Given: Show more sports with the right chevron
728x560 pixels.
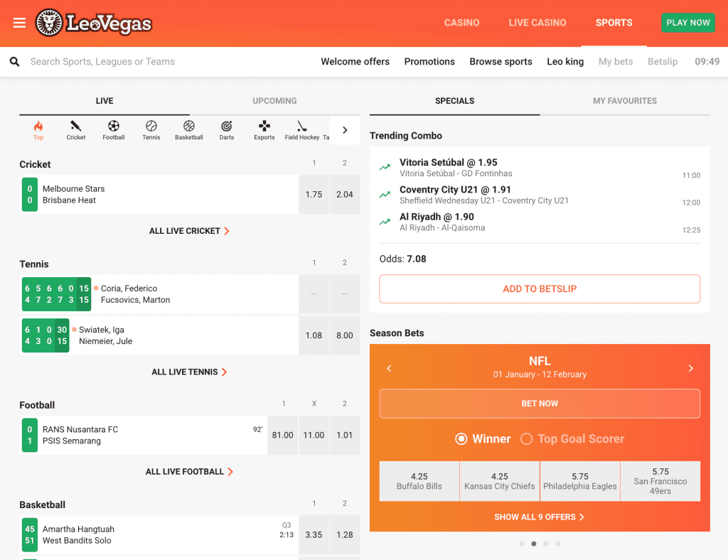Looking at the screenshot, I should 345,130.
